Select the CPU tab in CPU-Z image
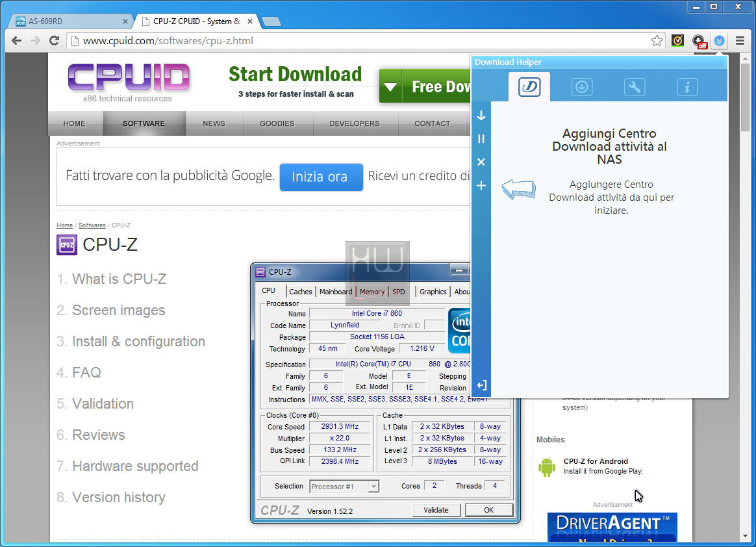This screenshot has height=547, width=756. pyautogui.click(x=268, y=290)
